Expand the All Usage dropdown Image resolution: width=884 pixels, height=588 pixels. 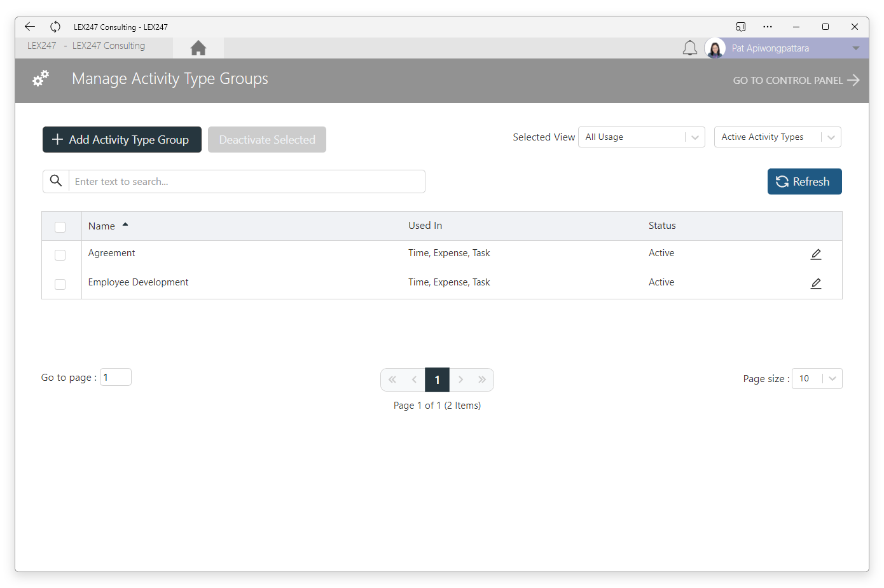click(642, 137)
